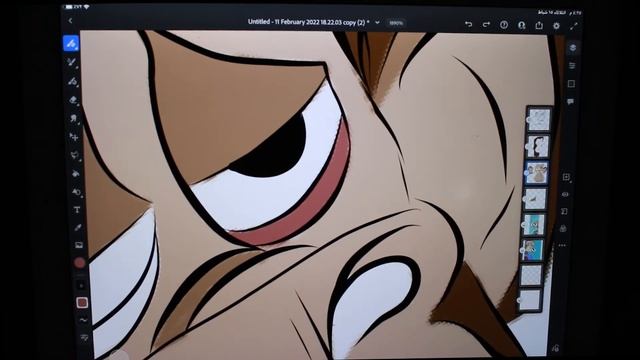Viewport: 640px width, 360px height.
Task: Select the Lasso selection tool
Action: click(75, 155)
